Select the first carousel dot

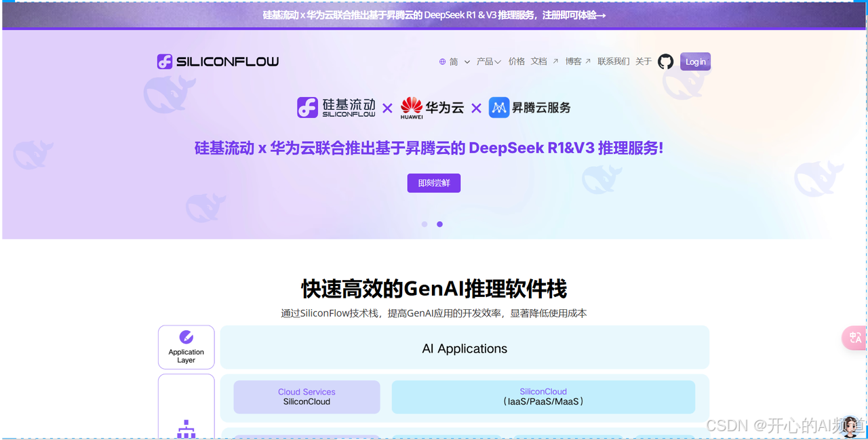coord(425,224)
